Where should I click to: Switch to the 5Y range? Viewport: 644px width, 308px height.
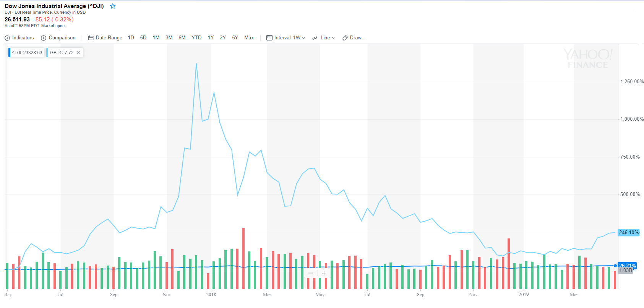click(x=235, y=38)
